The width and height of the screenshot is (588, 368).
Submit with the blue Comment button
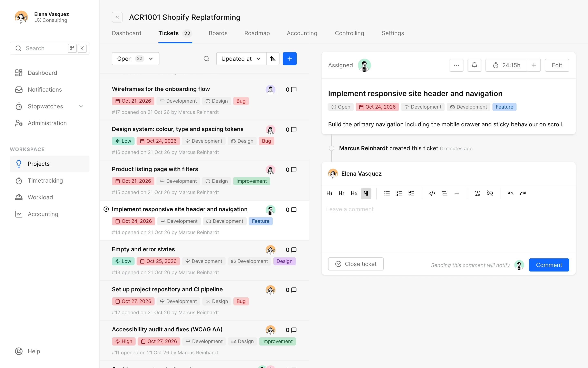[x=549, y=265]
